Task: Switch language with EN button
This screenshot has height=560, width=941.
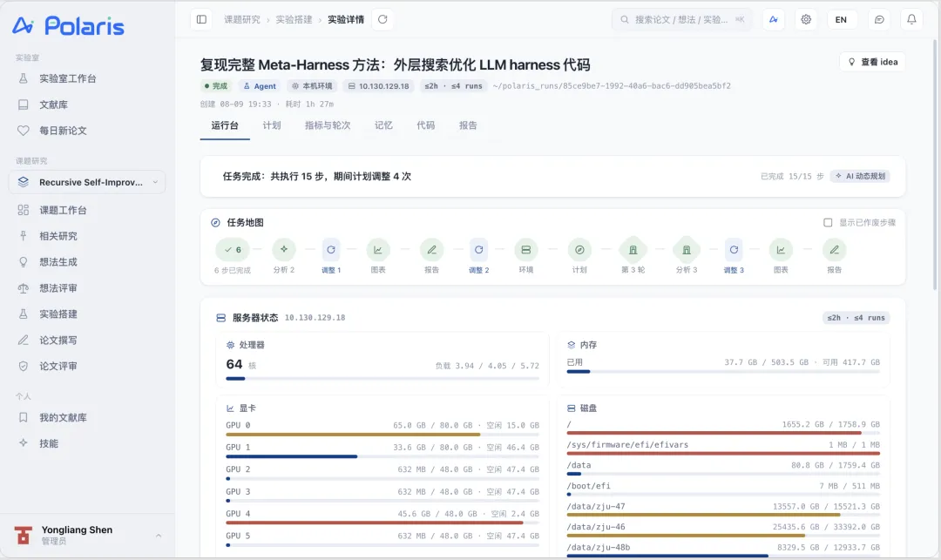Action: 841,20
